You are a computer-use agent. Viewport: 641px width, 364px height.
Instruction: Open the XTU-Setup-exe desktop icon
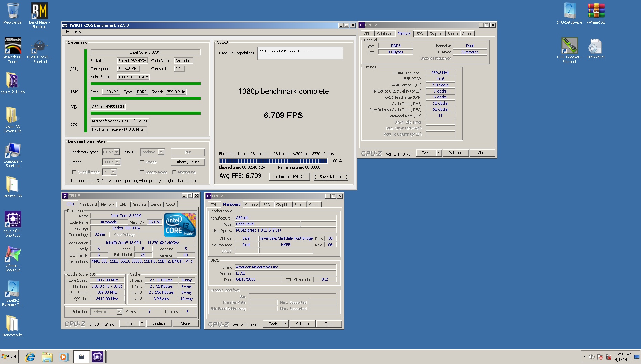point(569,14)
